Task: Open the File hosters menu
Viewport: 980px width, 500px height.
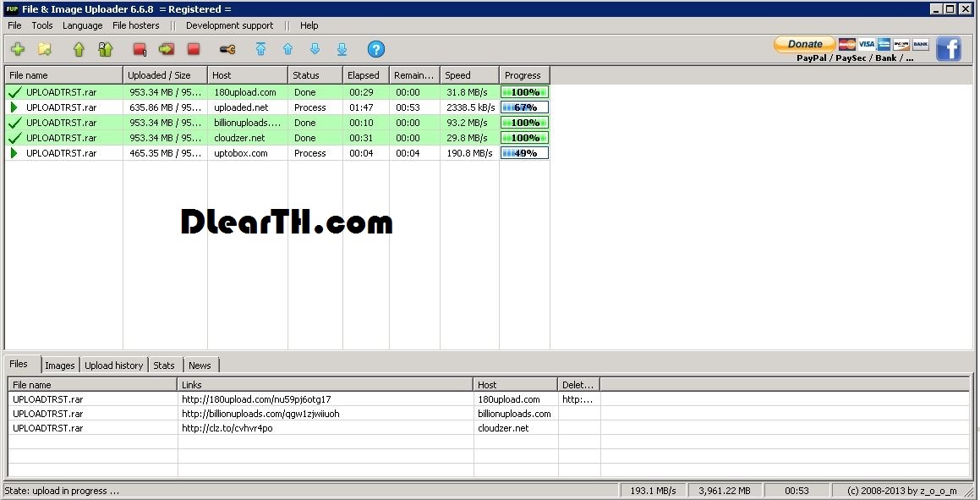Action: (x=135, y=25)
